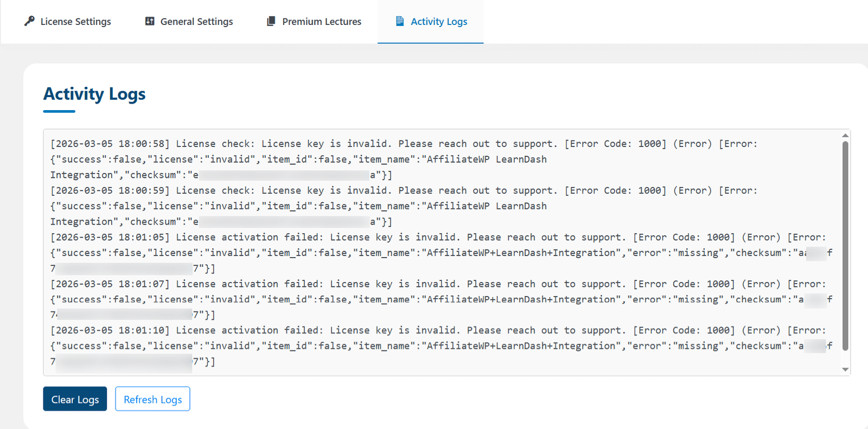The width and height of the screenshot is (868, 429).
Task: Click the document icon beside Activity Logs
Action: pos(400,21)
